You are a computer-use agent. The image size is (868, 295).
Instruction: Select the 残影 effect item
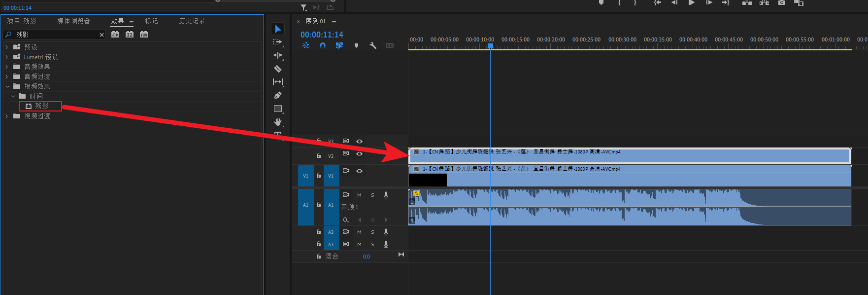[41, 106]
